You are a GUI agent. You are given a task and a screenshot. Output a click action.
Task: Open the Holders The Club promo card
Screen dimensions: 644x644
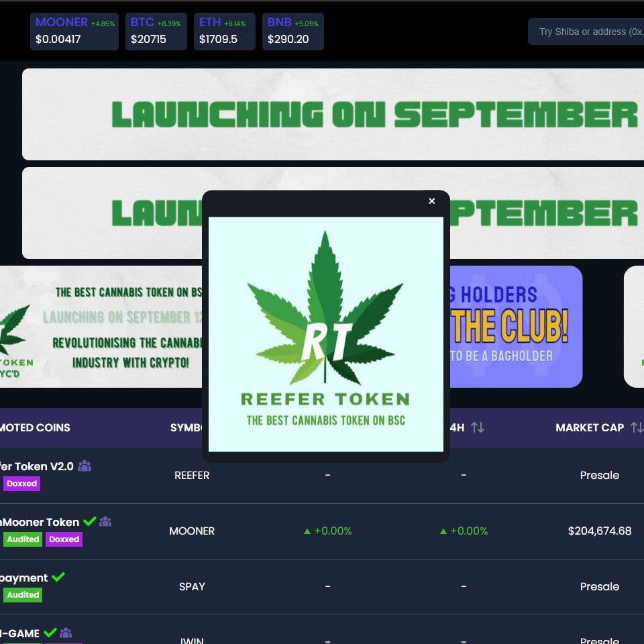(516, 327)
